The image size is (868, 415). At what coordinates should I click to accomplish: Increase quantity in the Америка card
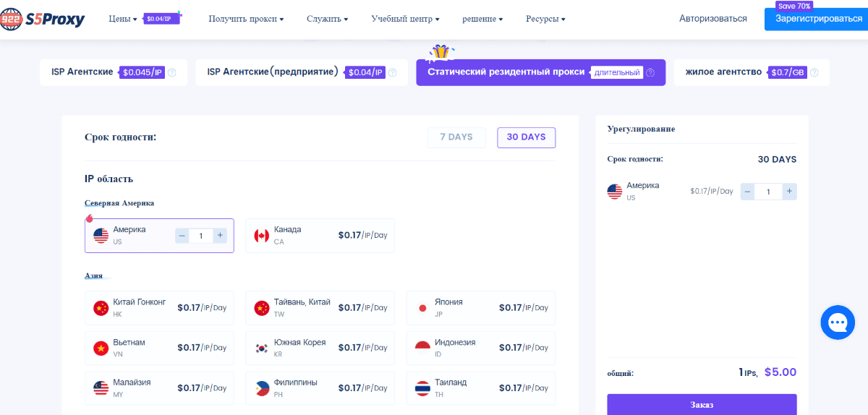(220, 236)
